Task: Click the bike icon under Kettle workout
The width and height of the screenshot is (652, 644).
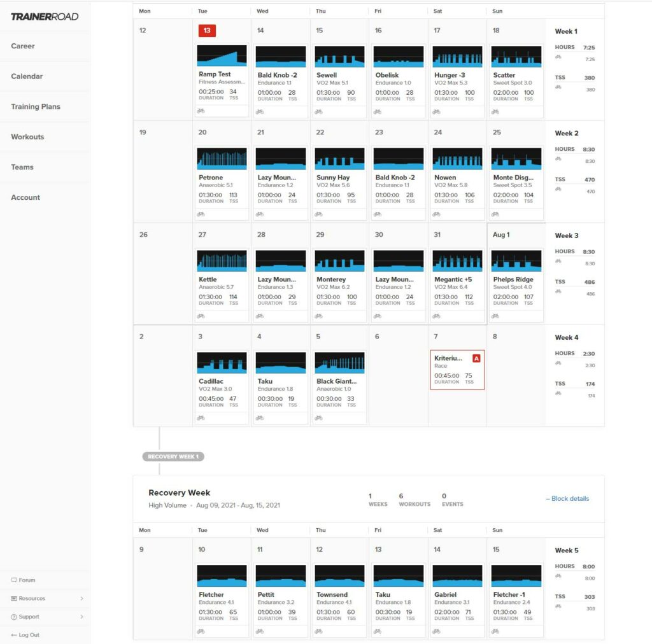Action: [201, 316]
